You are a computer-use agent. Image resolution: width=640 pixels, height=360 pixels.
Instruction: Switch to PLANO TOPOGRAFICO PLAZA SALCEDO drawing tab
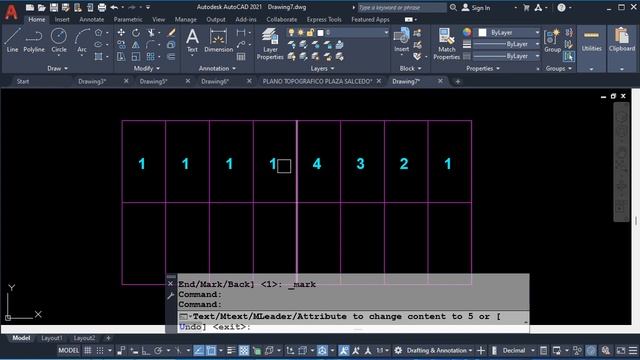317,81
